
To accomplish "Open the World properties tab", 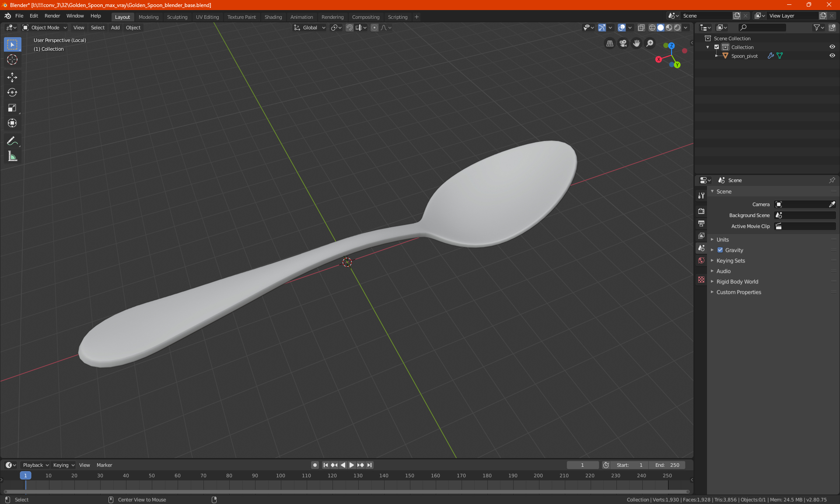I will [701, 260].
